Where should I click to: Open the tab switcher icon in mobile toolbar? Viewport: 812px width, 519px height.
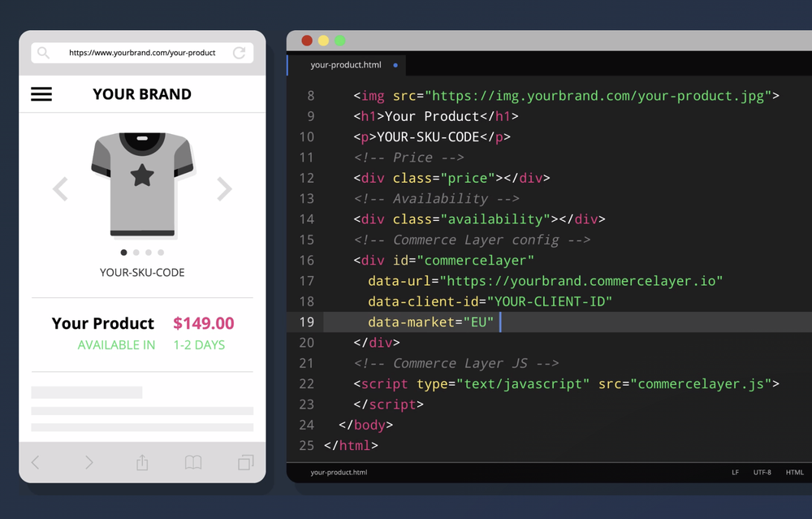pyautogui.click(x=245, y=462)
